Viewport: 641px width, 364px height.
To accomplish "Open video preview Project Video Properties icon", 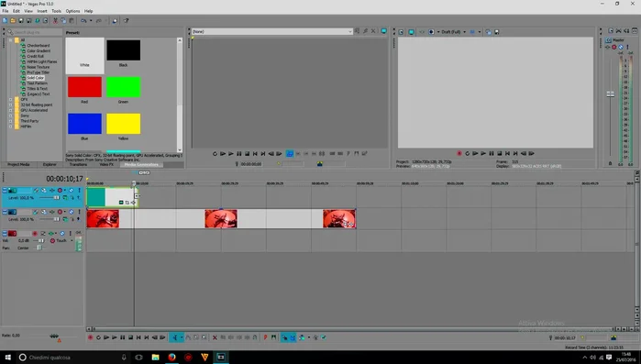I will (x=402, y=32).
